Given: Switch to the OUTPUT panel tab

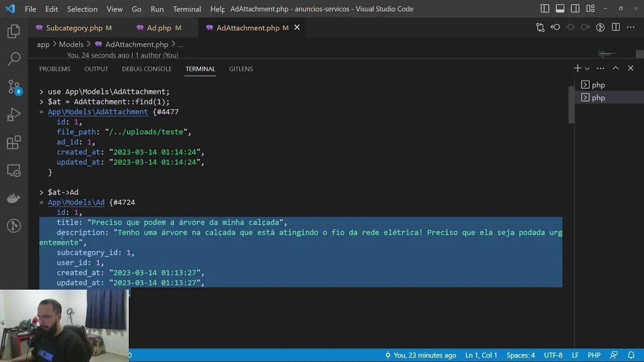Looking at the screenshot, I should click(96, 69).
